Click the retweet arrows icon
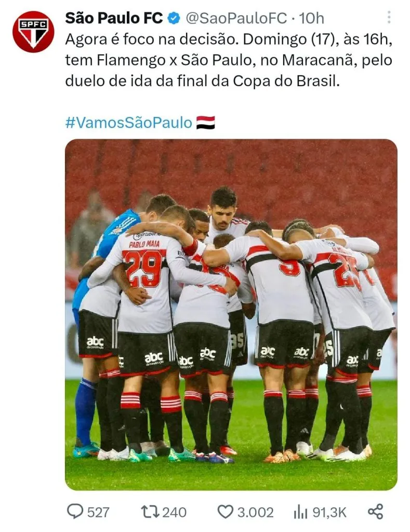Viewport: 410px width, 532px height. tap(150, 512)
